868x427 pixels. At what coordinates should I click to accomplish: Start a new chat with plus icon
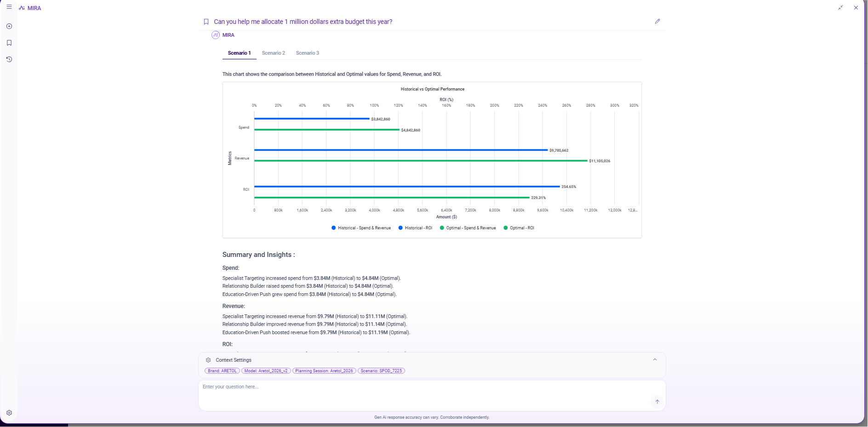[x=9, y=26]
